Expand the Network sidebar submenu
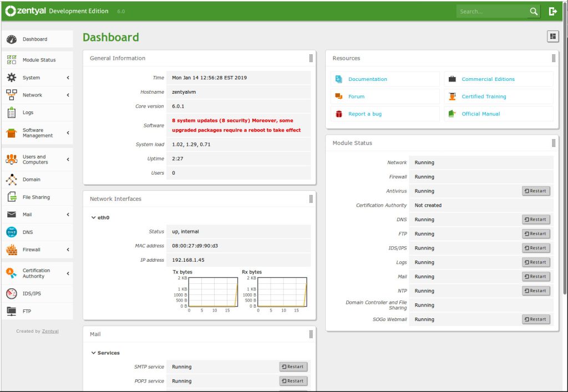Image resolution: width=568 pixels, height=392 pixels. pyautogui.click(x=68, y=95)
